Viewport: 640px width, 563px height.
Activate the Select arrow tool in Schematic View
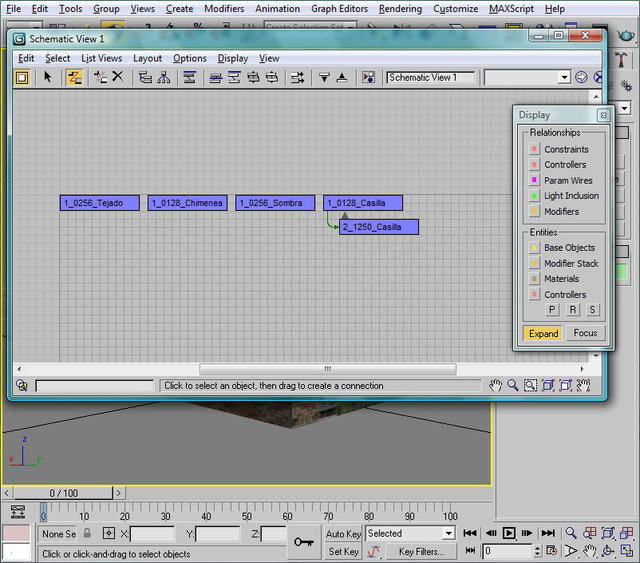click(x=48, y=77)
